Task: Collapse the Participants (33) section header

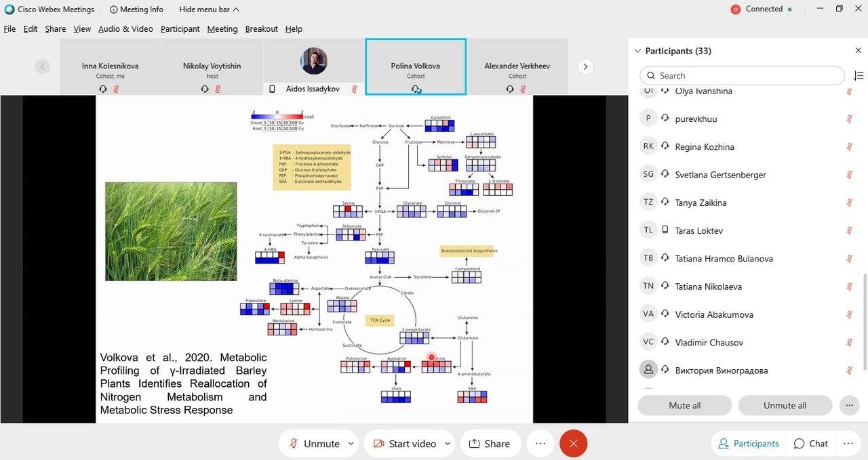Action: [637, 51]
